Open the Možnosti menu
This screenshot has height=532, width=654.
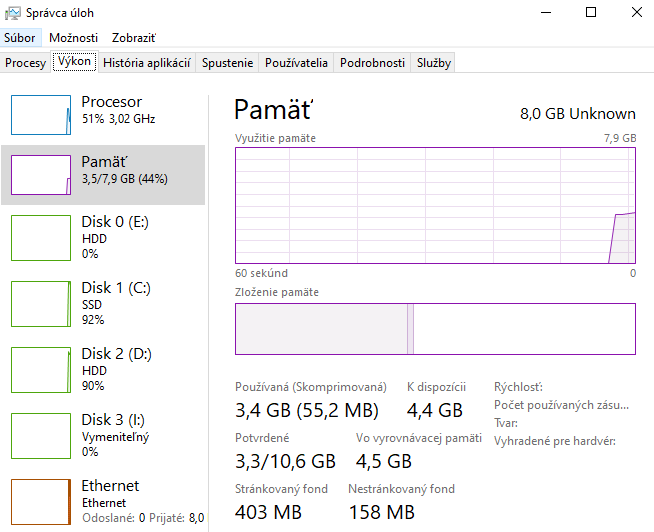click(x=73, y=38)
